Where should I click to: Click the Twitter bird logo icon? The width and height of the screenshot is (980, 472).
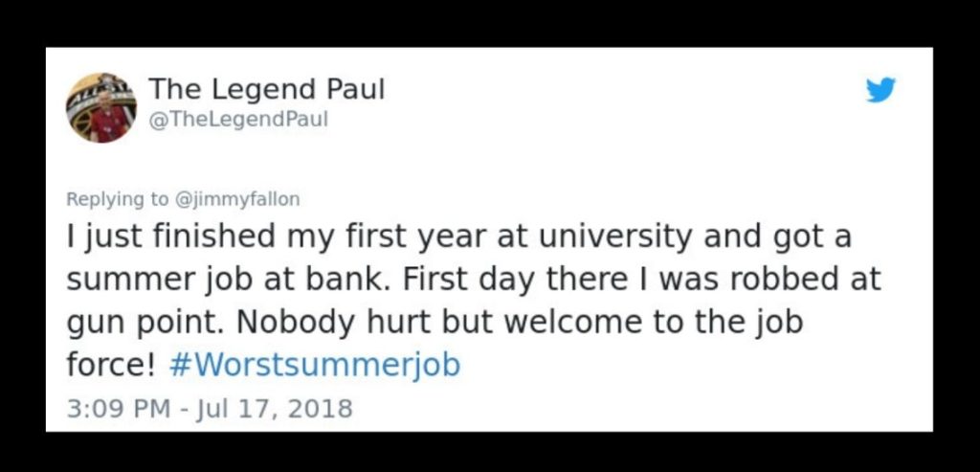click(880, 90)
